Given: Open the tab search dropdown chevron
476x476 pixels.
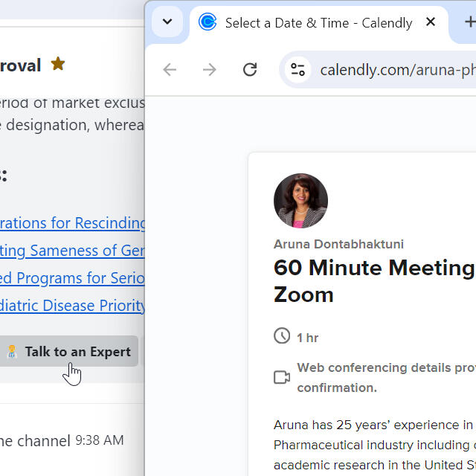Looking at the screenshot, I should (167, 22).
